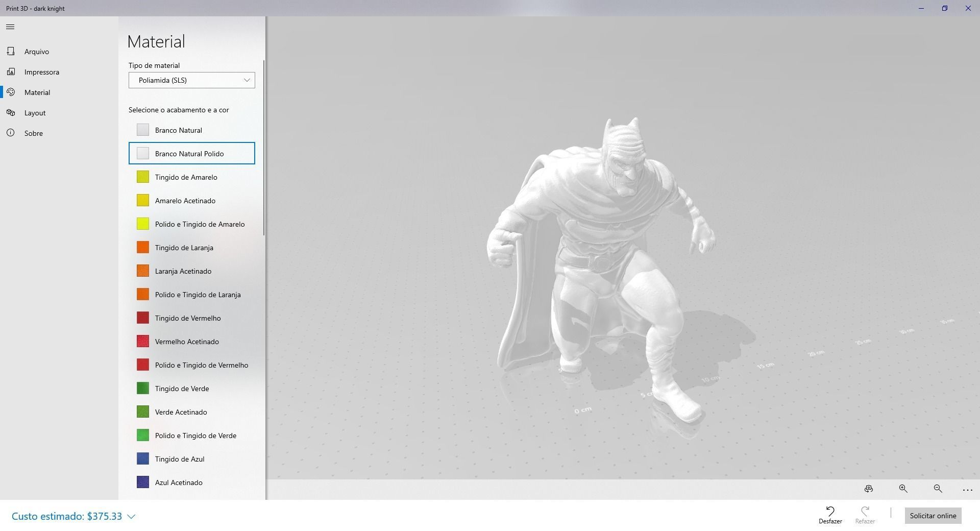Pick Polido e Tingido de Verde
The height and width of the screenshot is (531, 980).
pos(192,436)
